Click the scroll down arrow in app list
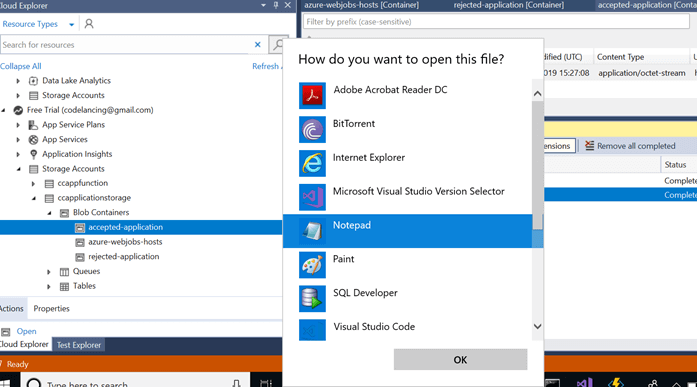 point(537,327)
